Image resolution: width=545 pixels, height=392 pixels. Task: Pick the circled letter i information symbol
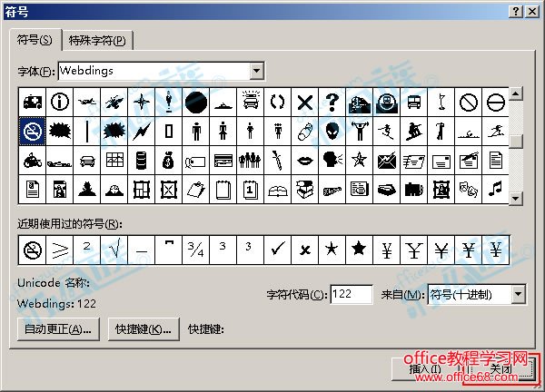(60, 102)
